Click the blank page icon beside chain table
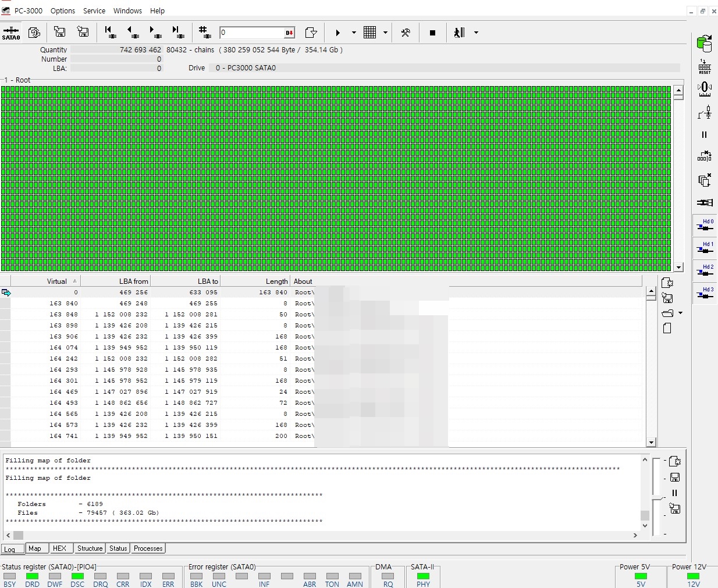Viewport: 718px width, 588px height. click(667, 329)
